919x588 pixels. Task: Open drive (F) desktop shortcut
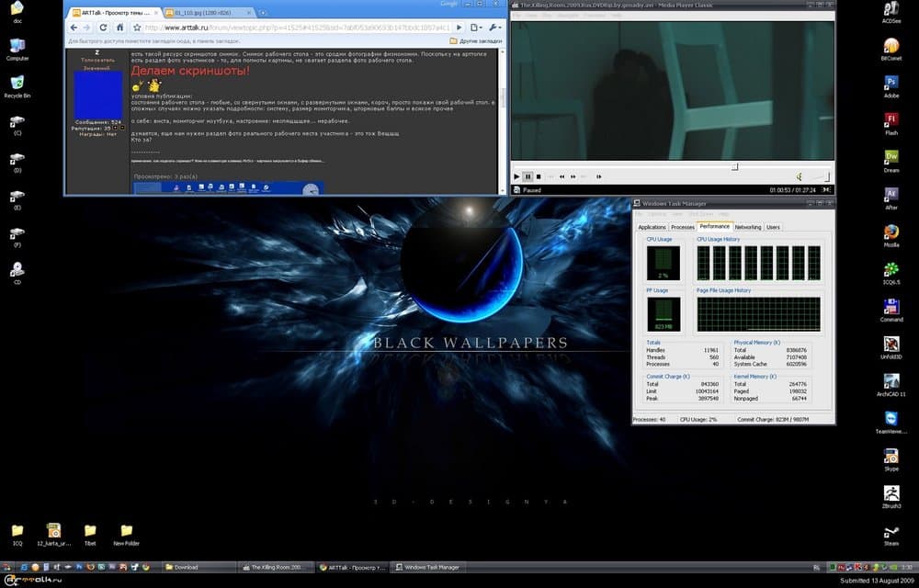[17, 236]
